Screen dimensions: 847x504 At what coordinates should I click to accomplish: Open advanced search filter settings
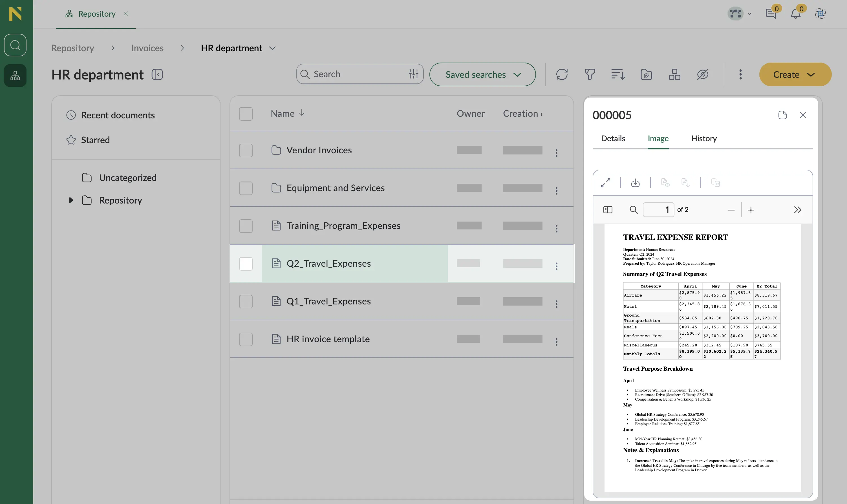coord(413,74)
